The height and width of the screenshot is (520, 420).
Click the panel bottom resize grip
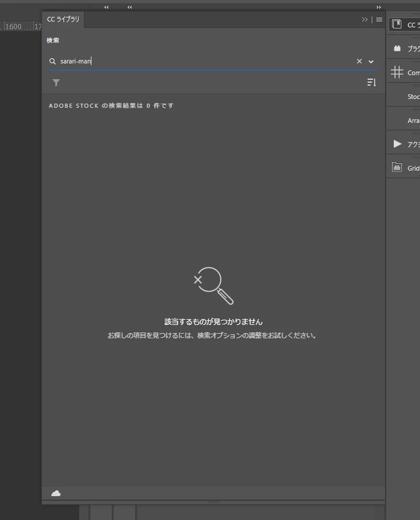(x=213, y=502)
